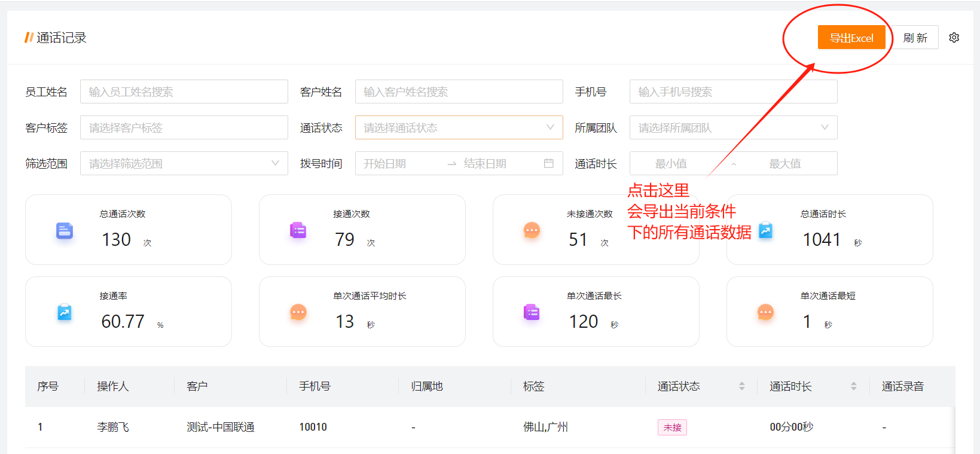This screenshot has height=454, width=980.
Task: Click phone number 10010
Action: click(x=313, y=427)
